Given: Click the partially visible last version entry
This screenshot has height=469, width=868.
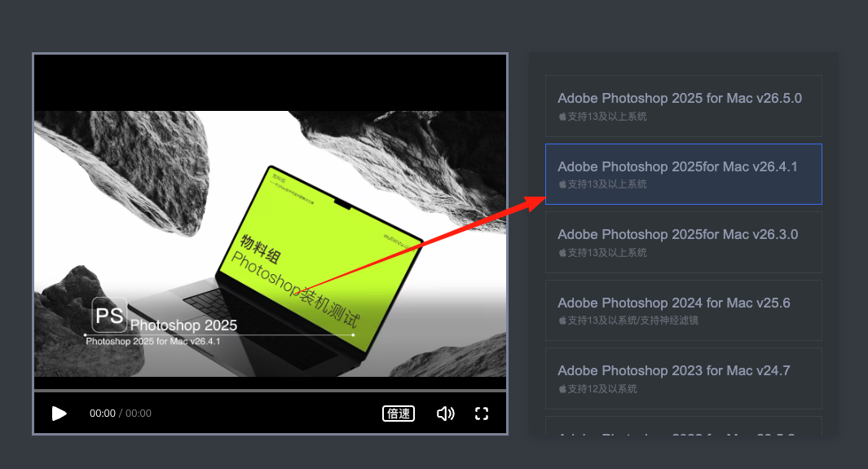Looking at the screenshot, I should point(684,427).
